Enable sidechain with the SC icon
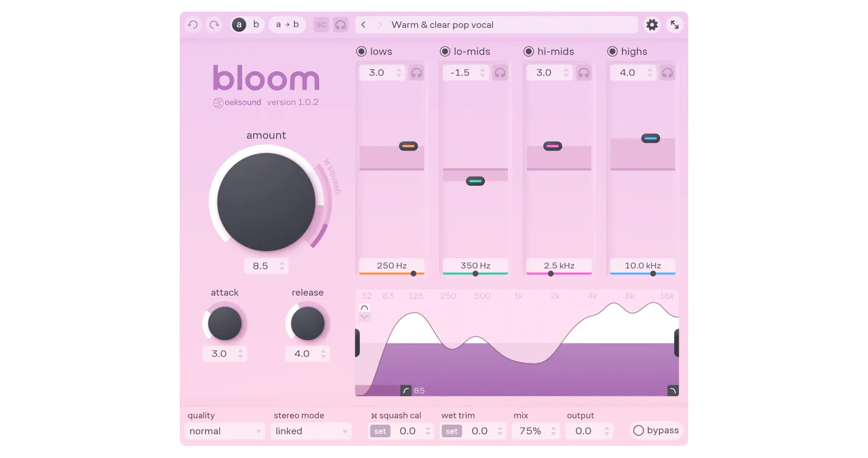 [x=321, y=24]
